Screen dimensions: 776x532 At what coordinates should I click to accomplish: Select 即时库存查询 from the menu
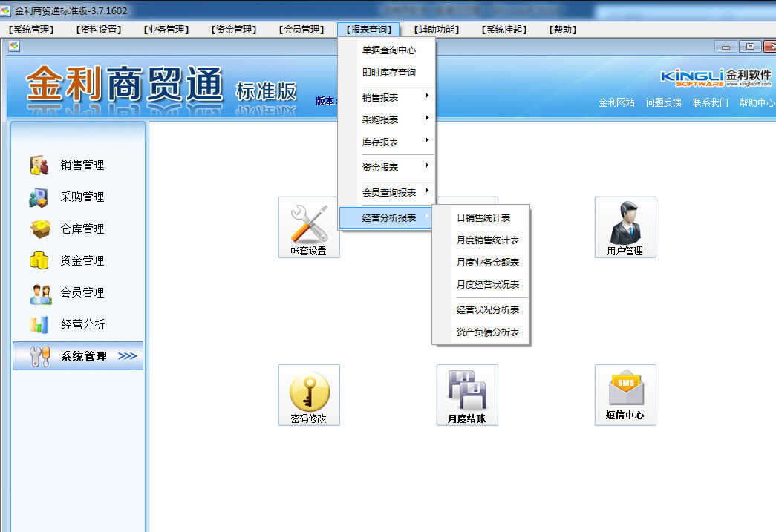coord(388,73)
